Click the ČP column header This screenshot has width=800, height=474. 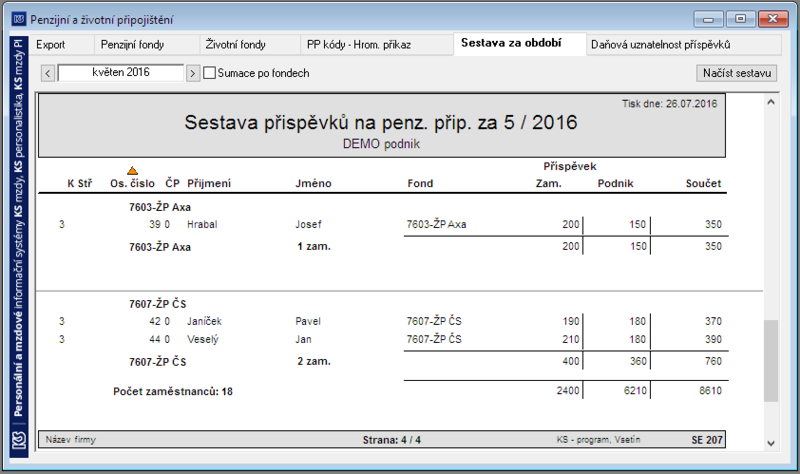click(172, 183)
